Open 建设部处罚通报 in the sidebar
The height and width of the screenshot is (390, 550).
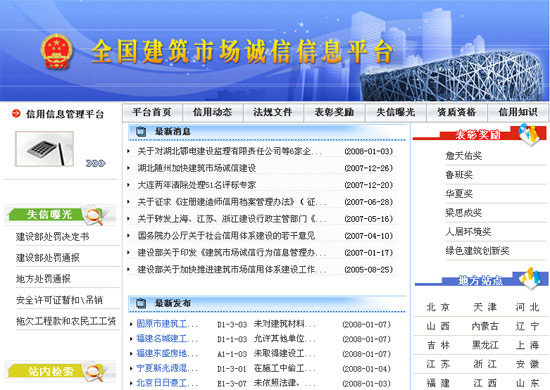(x=48, y=258)
